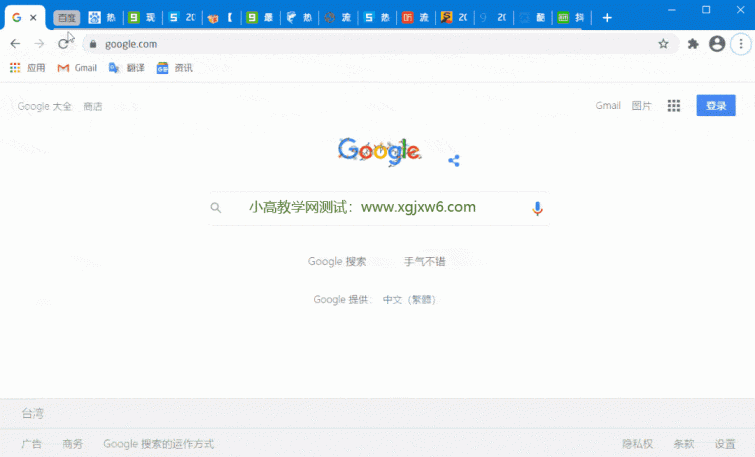Click the padlock site info icon

click(93, 44)
